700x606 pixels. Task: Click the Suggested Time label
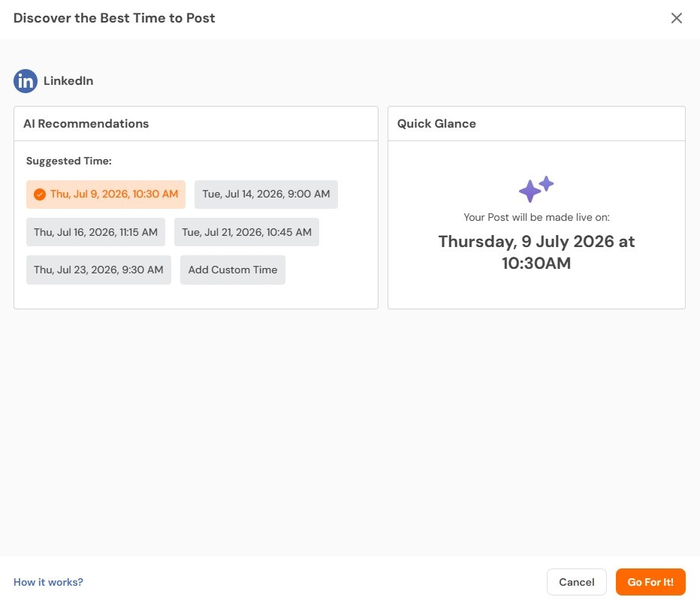(x=69, y=161)
